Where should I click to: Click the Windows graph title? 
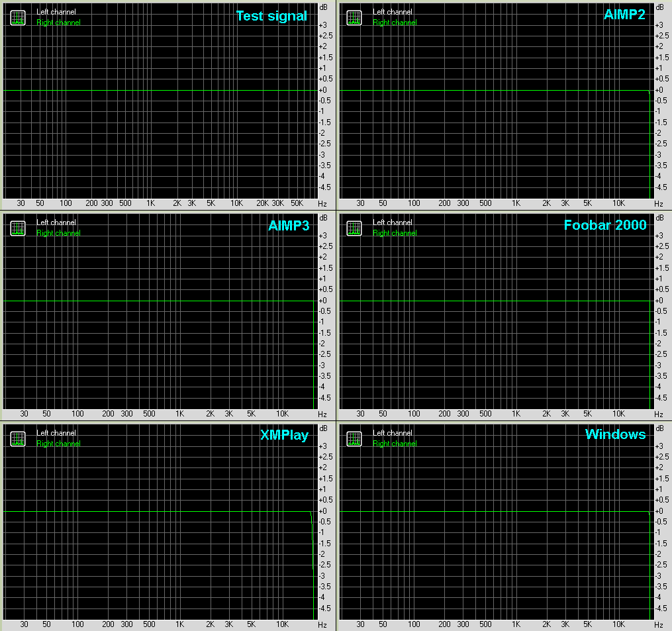(x=616, y=434)
